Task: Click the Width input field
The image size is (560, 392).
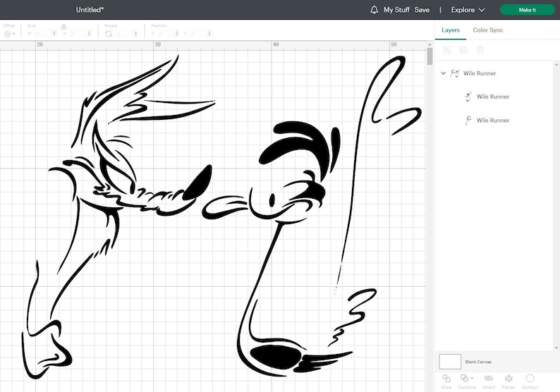Action: 42,34
